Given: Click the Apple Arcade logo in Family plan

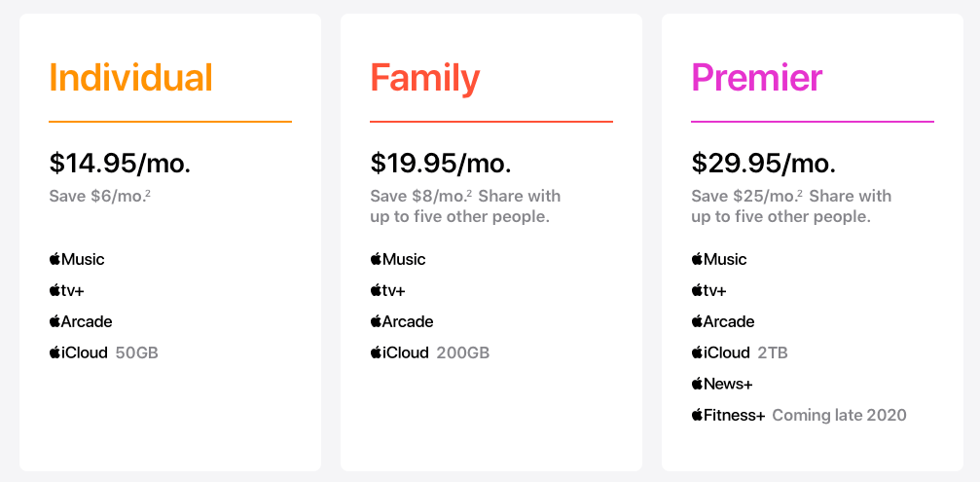Looking at the screenshot, I should 402,321.
